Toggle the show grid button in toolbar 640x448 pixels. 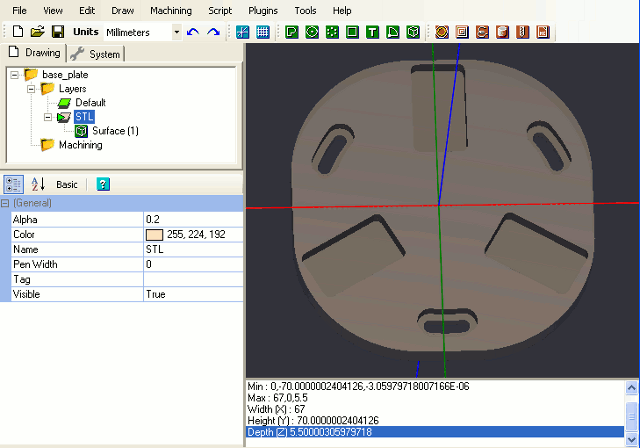263,32
